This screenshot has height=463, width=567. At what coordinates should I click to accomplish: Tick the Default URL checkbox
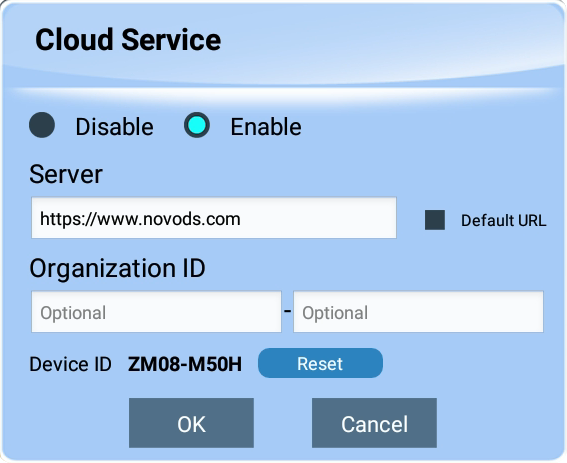pyautogui.click(x=435, y=220)
